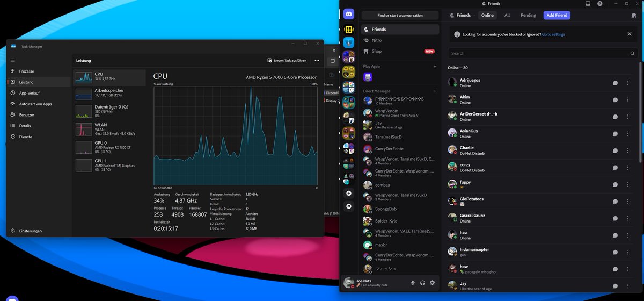Follow the Go to settings link
The width and height of the screenshot is (644, 301).
point(553,34)
